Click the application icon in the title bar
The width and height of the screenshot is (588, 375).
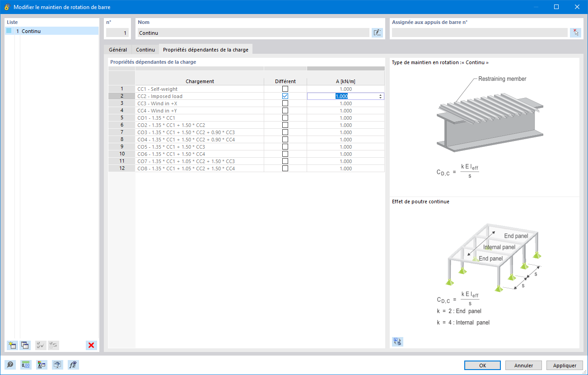7,7
